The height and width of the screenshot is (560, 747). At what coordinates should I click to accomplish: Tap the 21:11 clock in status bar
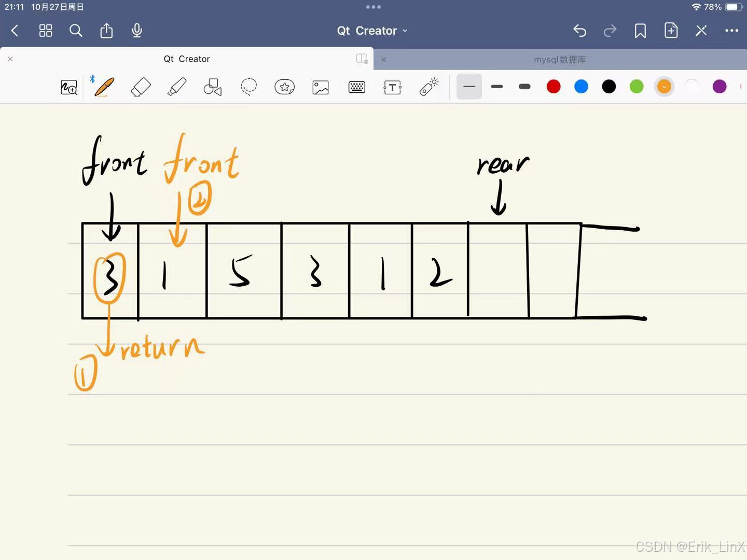[14, 7]
